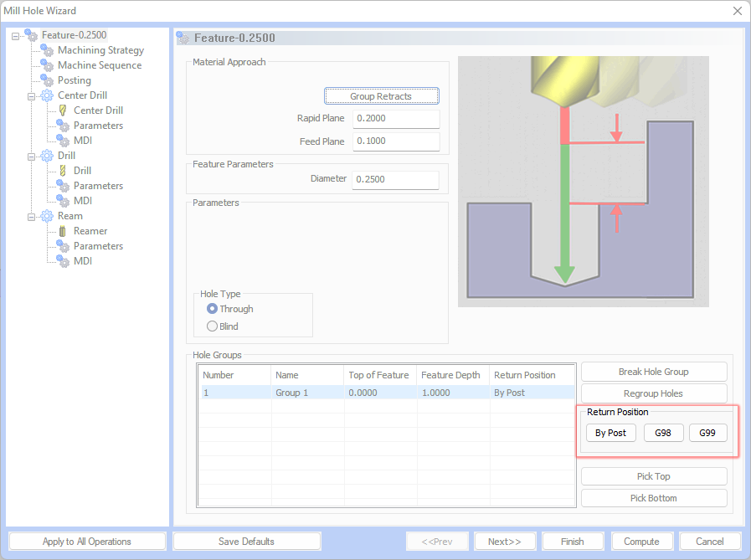Image resolution: width=751 pixels, height=560 pixels.
Task: Click the Number column header
Action: click(x=234, y=375)
